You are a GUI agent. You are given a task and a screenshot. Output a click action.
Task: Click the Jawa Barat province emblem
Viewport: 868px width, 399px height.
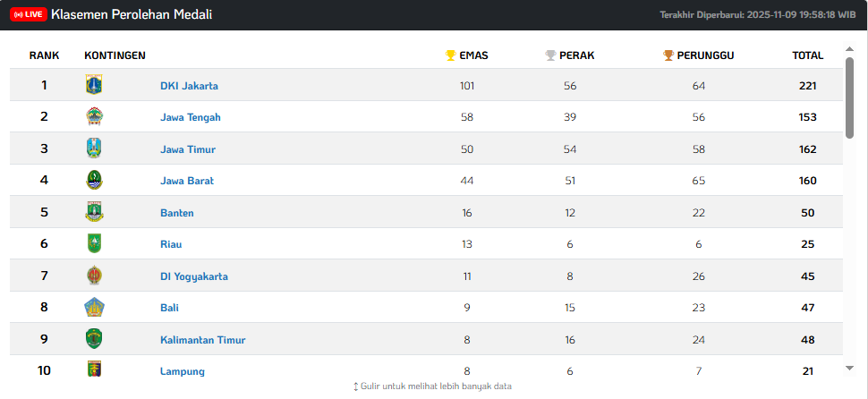pyautogui.click(x=94, y=180)
